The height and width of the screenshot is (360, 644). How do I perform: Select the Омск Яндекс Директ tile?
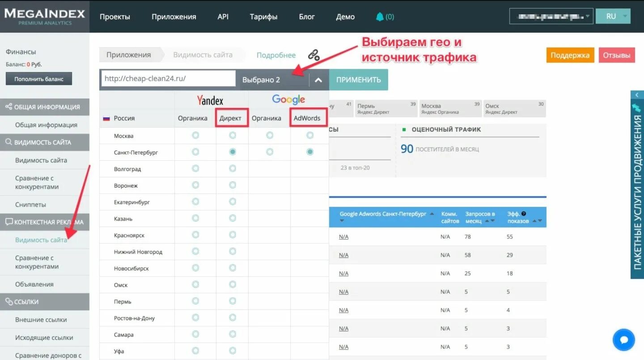coord(515,109)
